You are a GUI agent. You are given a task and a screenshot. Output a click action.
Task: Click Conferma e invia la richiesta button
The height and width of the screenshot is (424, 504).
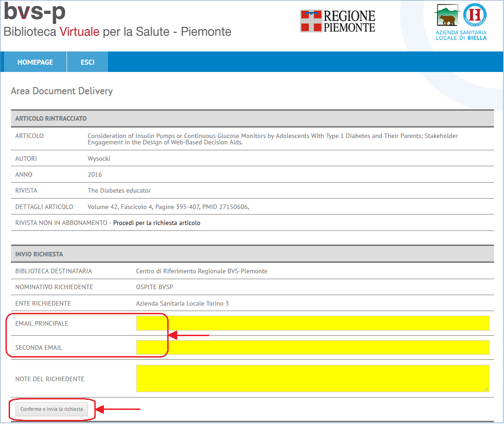[x=52, y=409]
